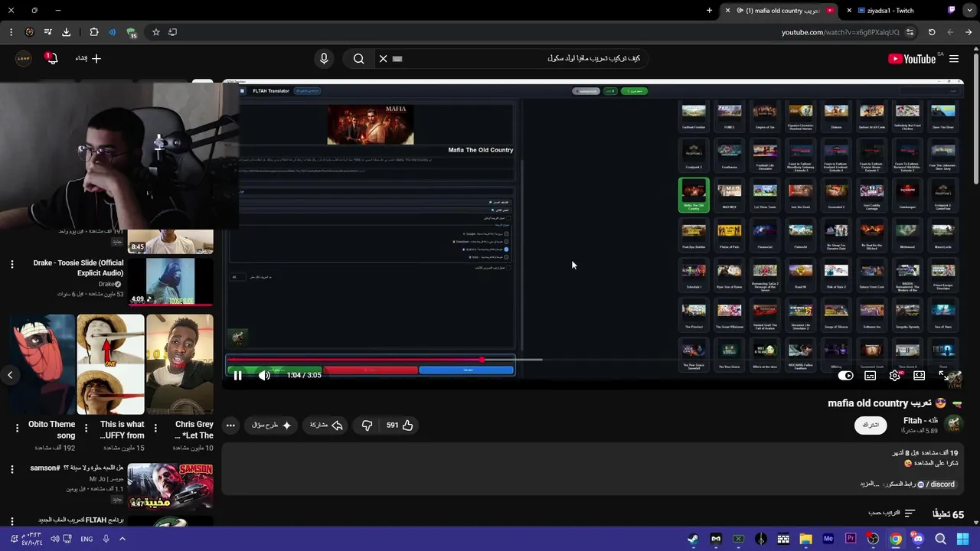Dislike the video thumbs-down button
This screenshot has width=980, height=551.
point(367,425)
